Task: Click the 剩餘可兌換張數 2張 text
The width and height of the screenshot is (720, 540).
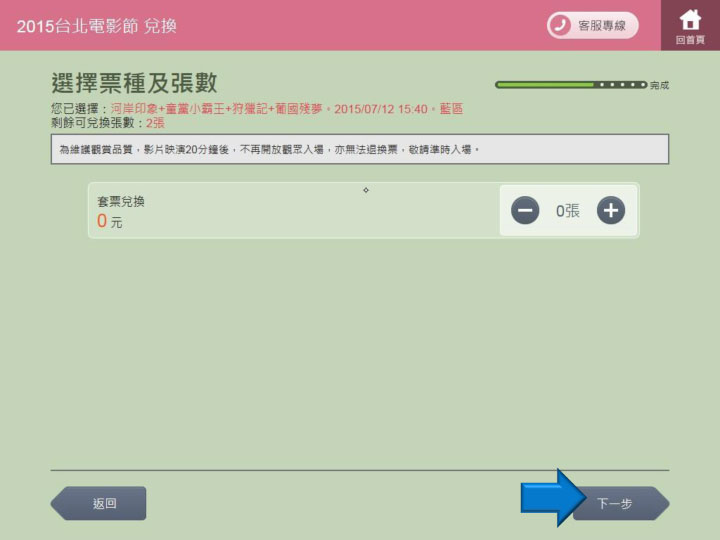Action: [108, 123]
